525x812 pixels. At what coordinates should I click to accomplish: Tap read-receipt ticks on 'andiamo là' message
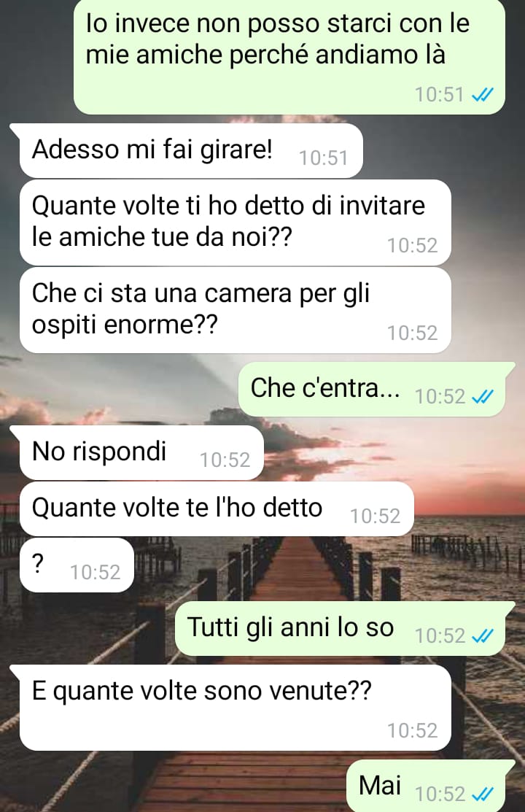point(483,95)
